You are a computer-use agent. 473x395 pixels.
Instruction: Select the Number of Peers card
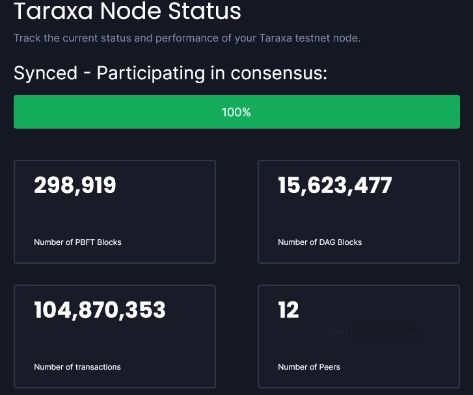(359, 336)
